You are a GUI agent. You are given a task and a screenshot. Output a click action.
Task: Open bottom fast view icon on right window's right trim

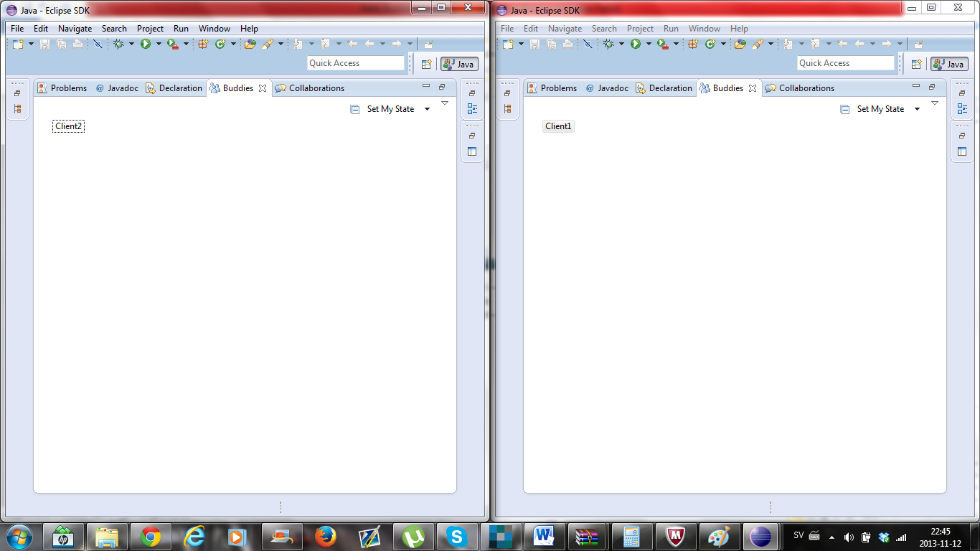coord(962,151)
